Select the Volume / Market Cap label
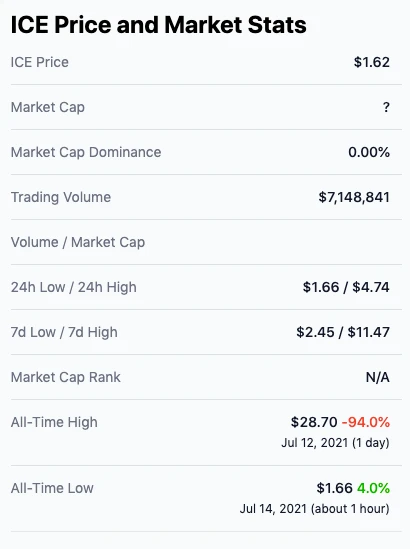 (x=78, y=242)
